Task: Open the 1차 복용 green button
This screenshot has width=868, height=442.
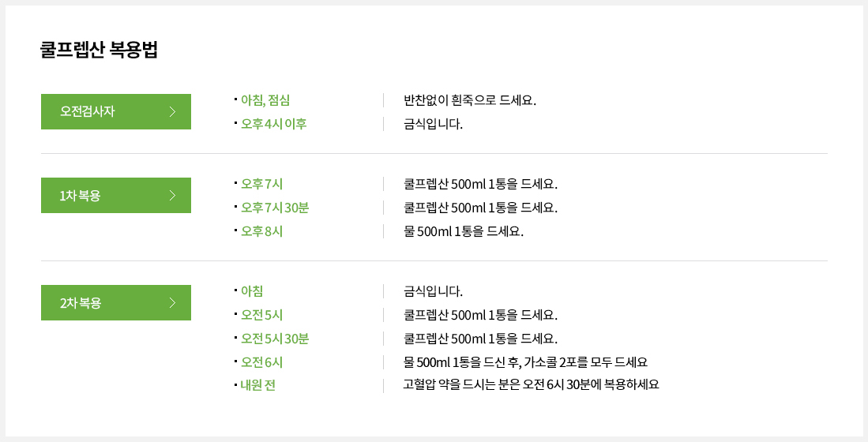Action: [x=115, y=195]
